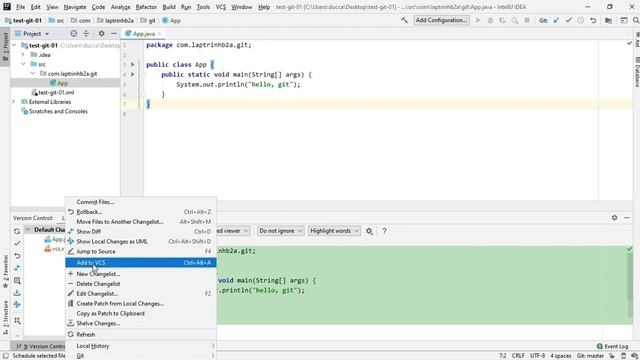Click Add Configuration button
The height and width of the screenshot is (360, 640).
(x=441, y=20)
